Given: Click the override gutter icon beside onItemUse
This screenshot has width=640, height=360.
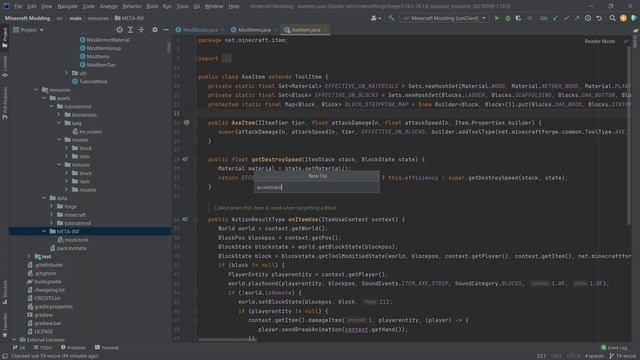Looking at the screenshot, I should coord(185,219).
